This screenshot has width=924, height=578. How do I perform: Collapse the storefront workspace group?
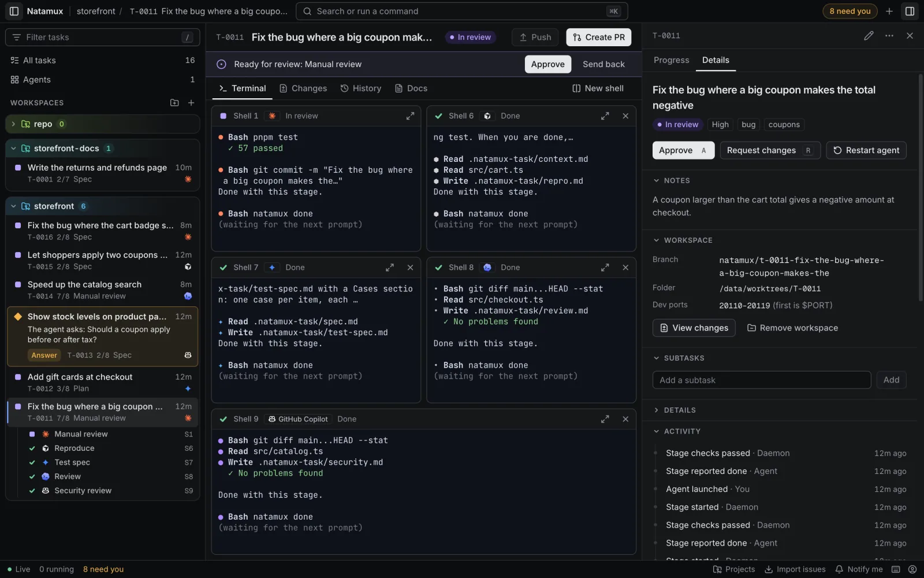click(13, 206)
